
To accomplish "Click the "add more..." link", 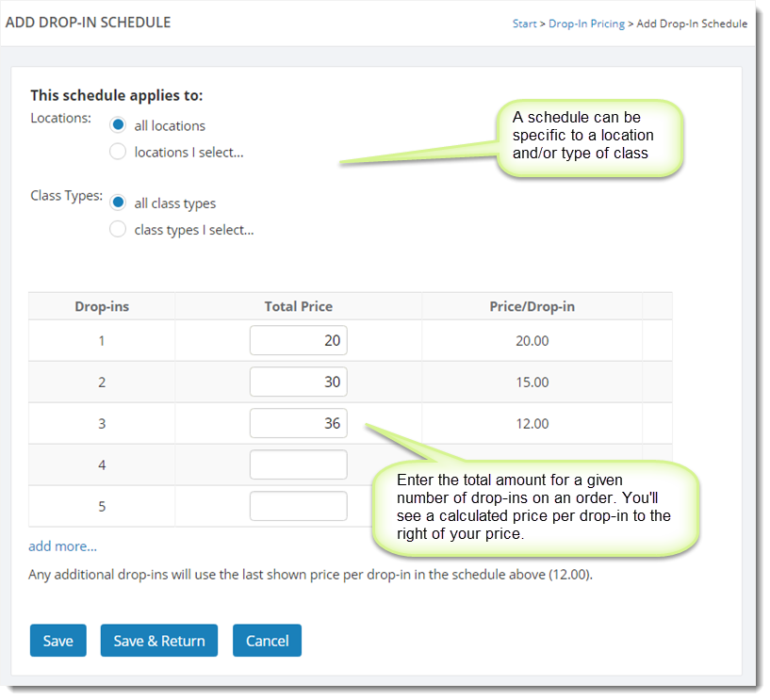I will (62, 545).
